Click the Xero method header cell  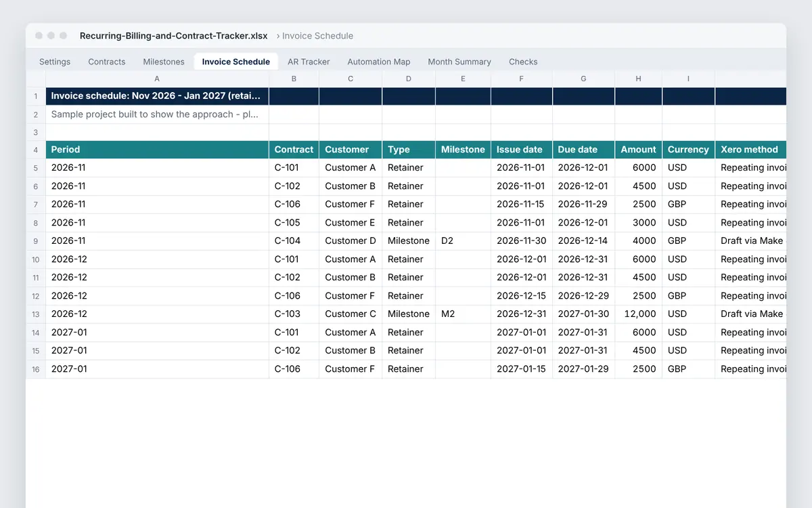(750, 150)
